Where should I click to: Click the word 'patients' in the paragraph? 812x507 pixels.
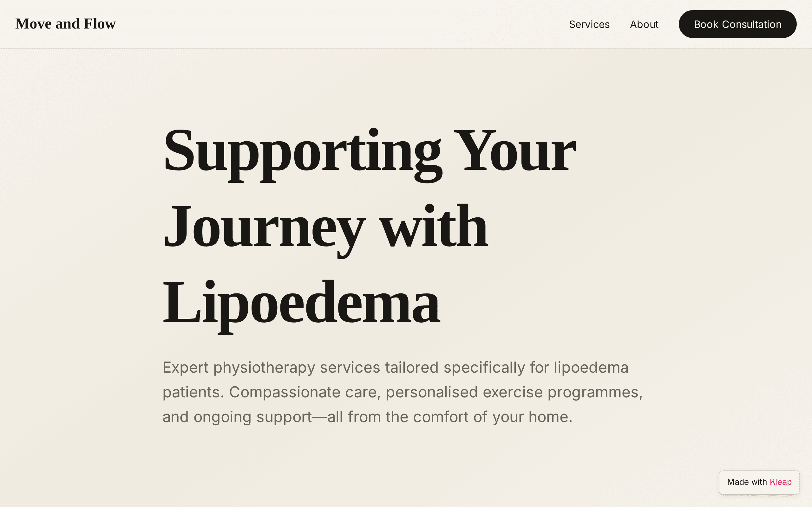[x=191, y=393]
